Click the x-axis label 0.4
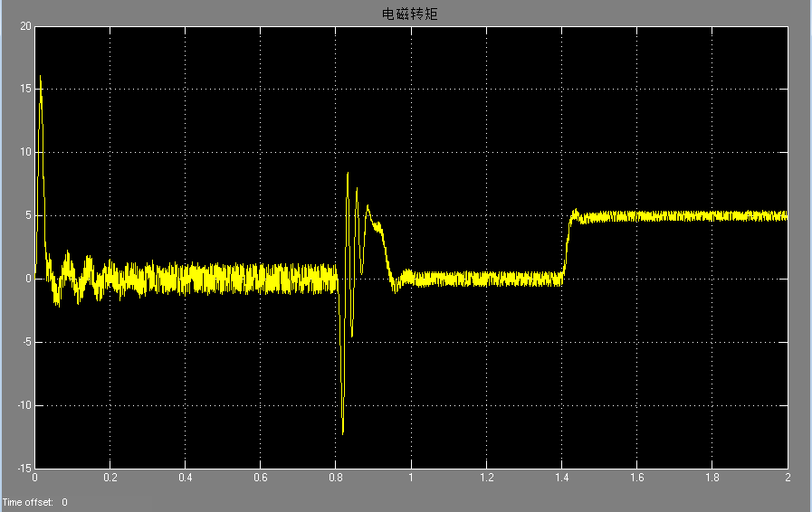 click(186, 478)
